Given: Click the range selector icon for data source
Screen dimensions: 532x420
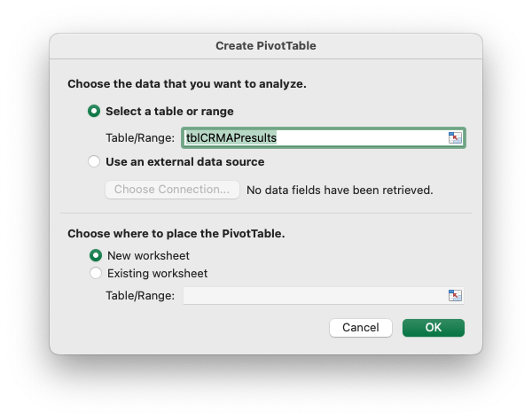Looking at the screenshot, I should 455,137.
